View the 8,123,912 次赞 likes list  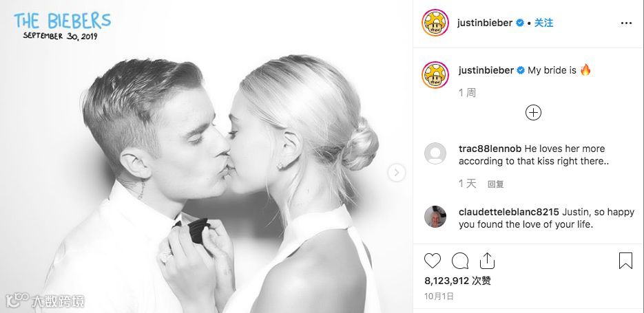click(x=457, y=281)
